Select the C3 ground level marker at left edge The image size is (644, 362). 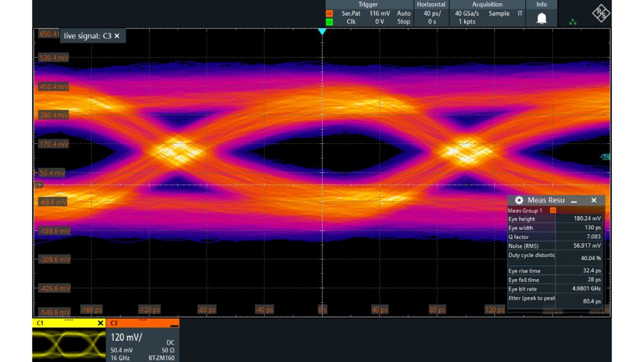(38, 185)
